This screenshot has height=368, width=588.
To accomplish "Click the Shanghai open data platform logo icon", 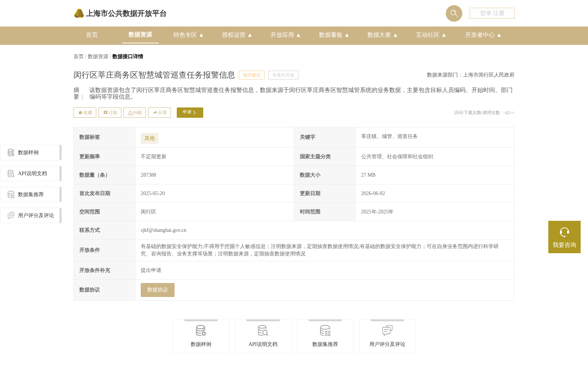I will (x=79, y=13).
